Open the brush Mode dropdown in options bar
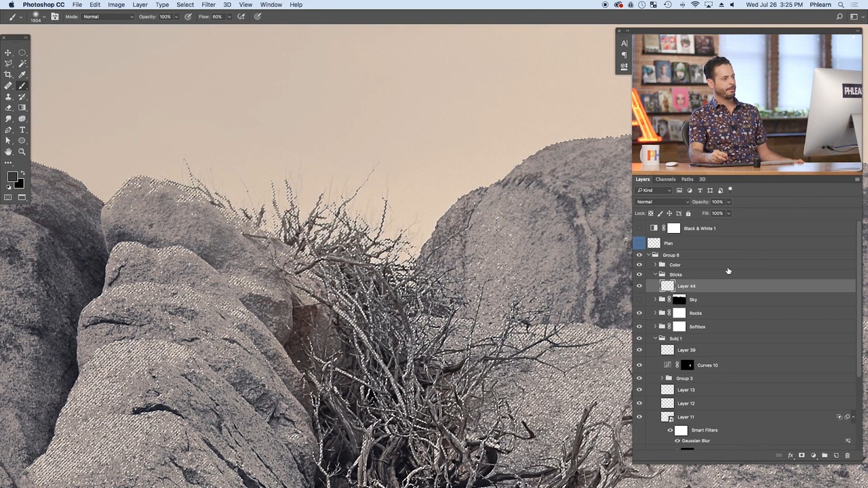This screenshot has height=488, width=868. (x=108, y=17)
